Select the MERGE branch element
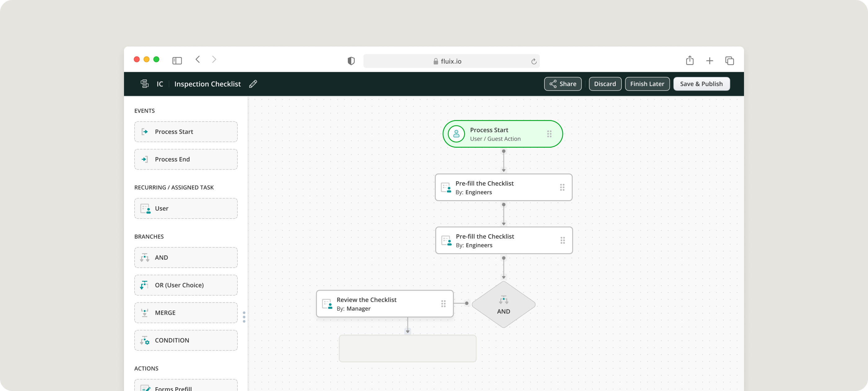Image resolution: width=868 pixels, height=391 pixels. click(186, 313)
